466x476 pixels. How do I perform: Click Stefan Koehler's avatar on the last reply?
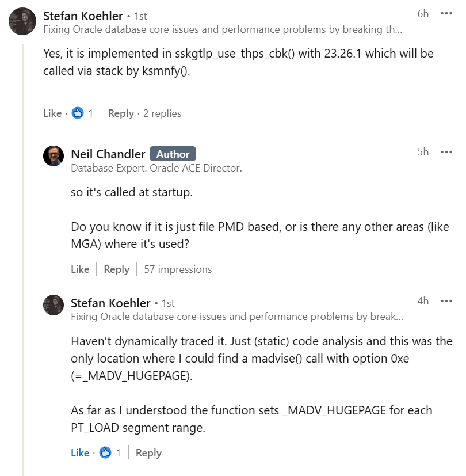click(53, 305)
